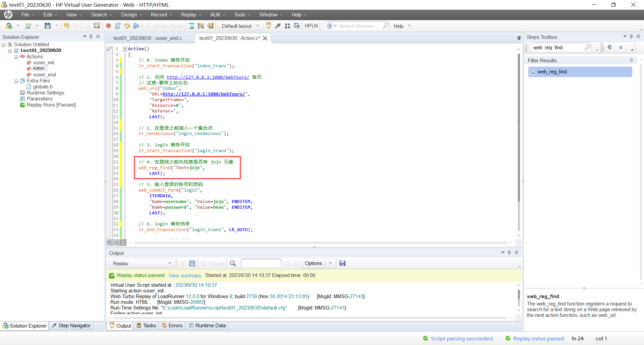Click the Save script disk icon
This screenshot has height=345, width=644.
coord(48,26)
